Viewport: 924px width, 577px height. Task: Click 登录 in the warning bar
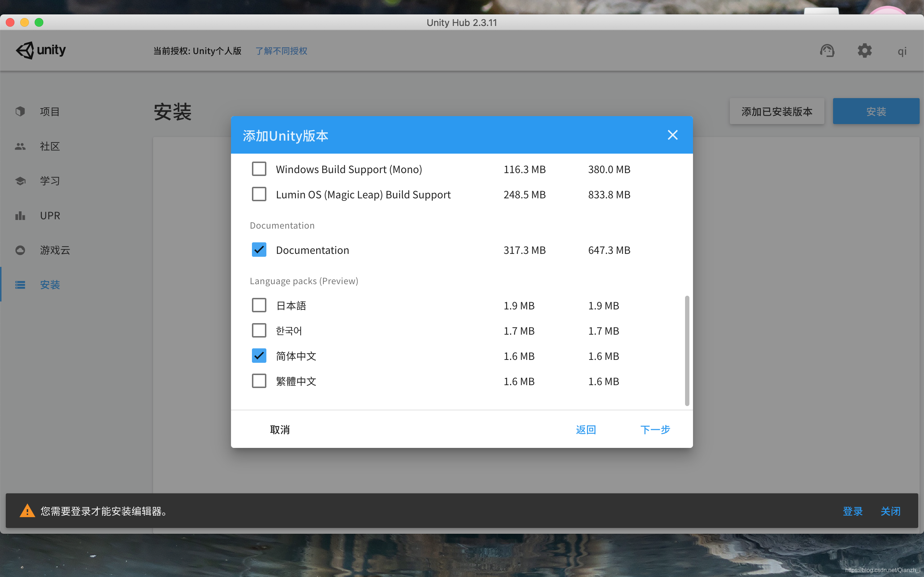tap(852, 511)
